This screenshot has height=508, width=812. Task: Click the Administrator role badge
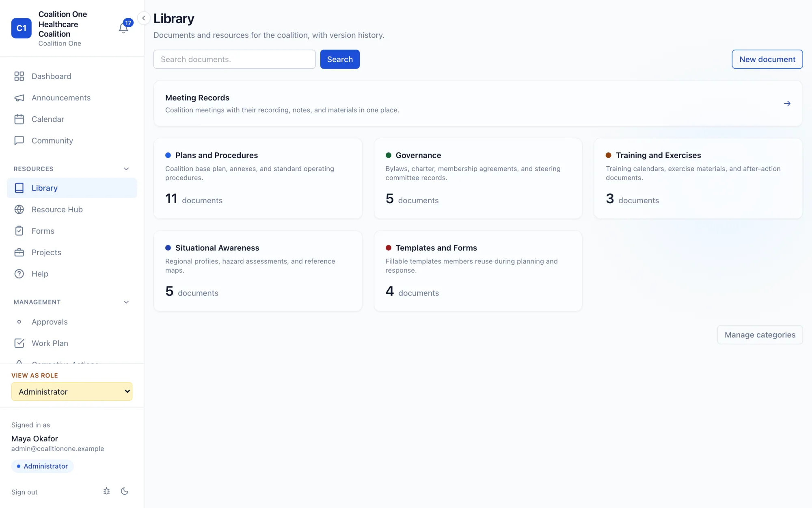42,466
